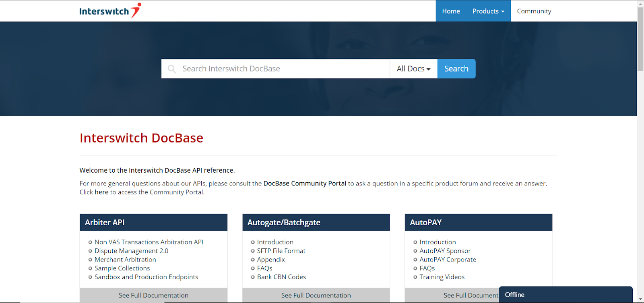Open the Arbiter API card header

click(x=153, y=223)
